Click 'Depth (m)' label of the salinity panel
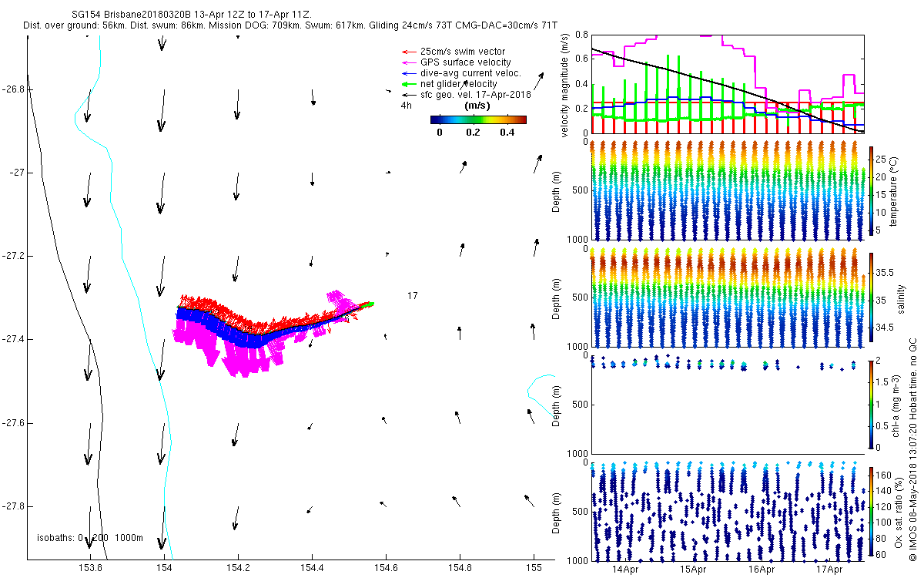 [x=557, y=298]
